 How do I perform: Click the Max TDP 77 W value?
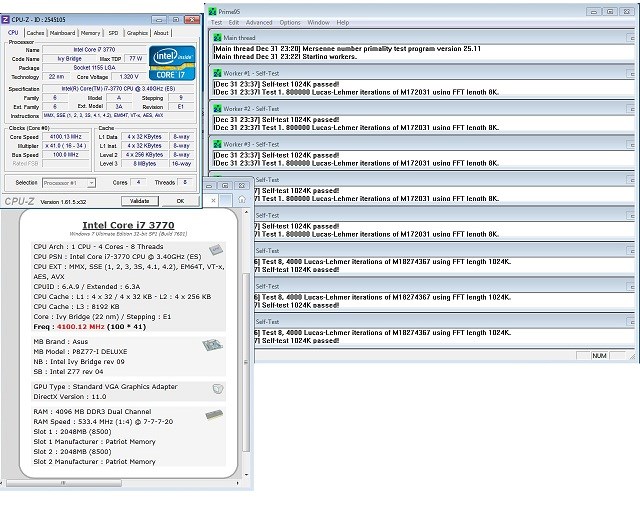[136, 59]
